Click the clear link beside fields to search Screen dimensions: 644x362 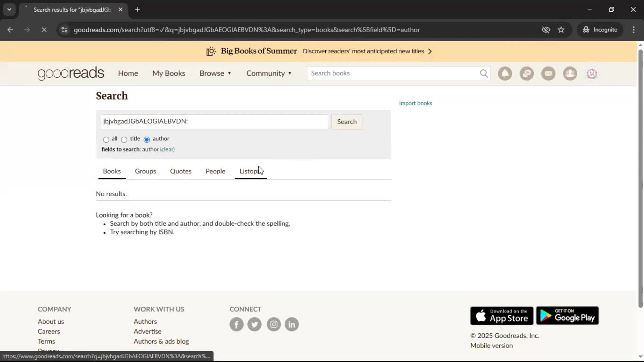167,149
